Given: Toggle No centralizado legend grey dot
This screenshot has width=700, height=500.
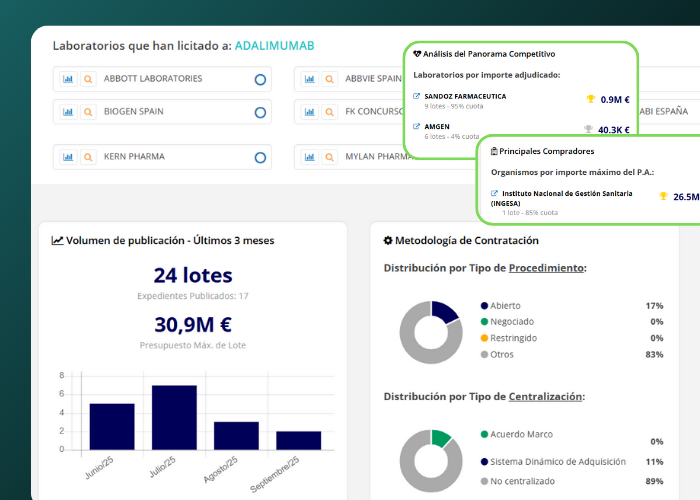Looking at the screenshot, I should point(484,481).
